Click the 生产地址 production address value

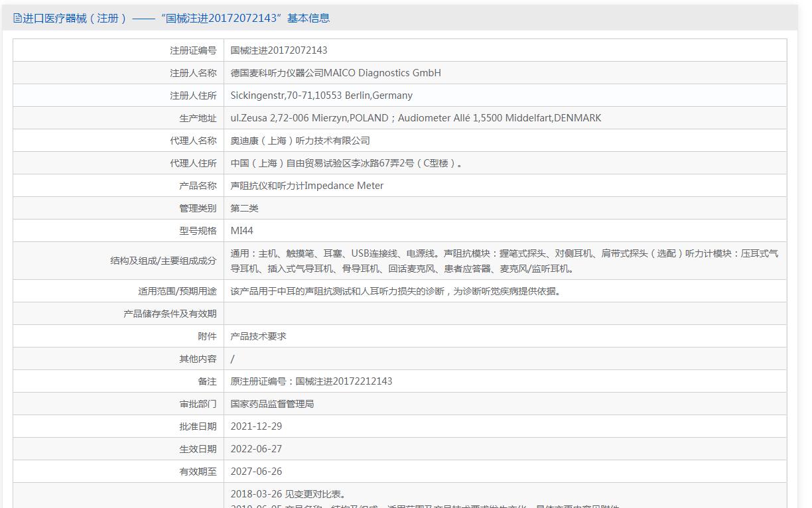pyautogui.click(x=416, y=118)
